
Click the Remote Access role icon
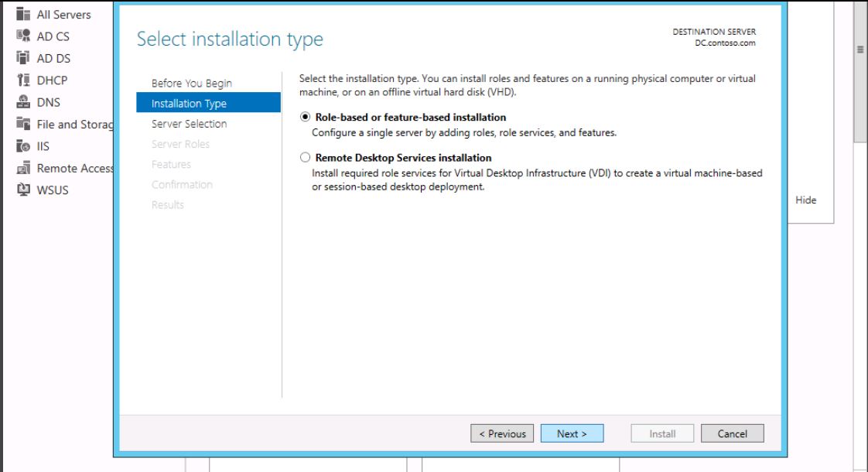[23, 168]
